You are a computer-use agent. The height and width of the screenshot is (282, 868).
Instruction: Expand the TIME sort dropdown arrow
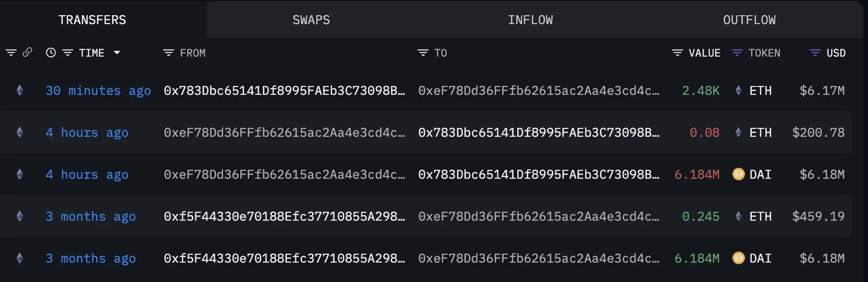(117, 52)
